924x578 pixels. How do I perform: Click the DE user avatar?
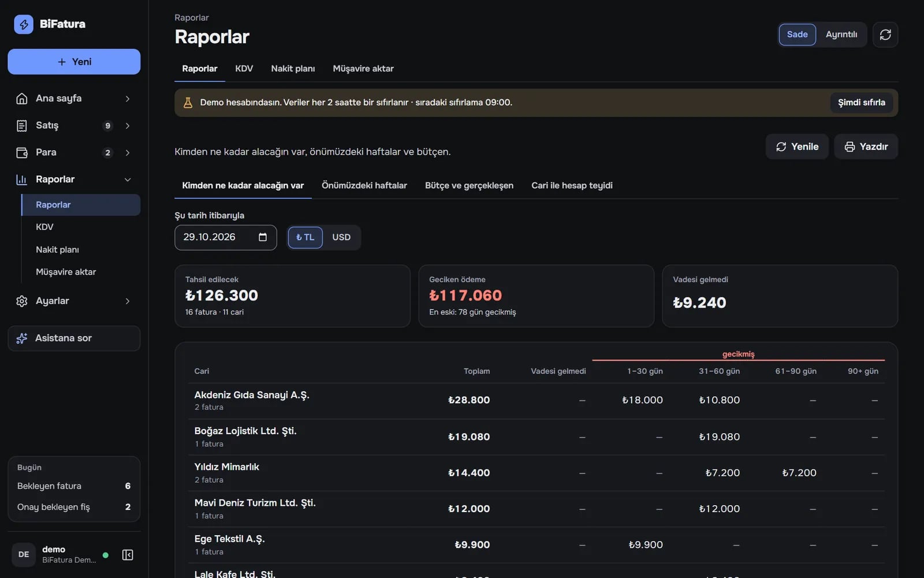(x=24, y=555)
